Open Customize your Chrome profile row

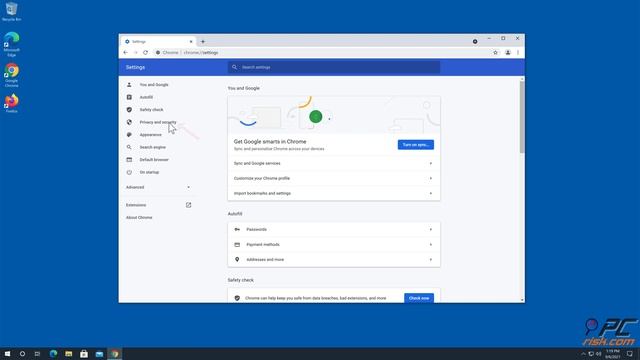click(x=334, y=178)
